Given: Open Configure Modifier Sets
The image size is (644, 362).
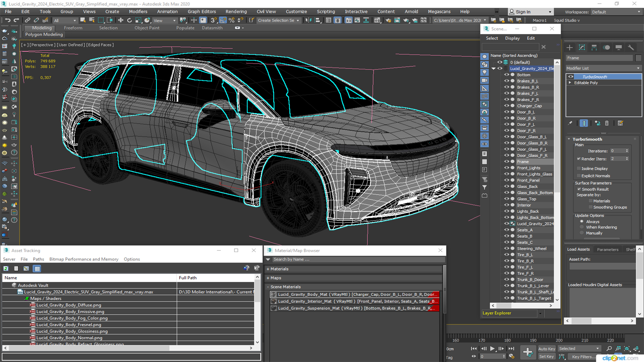Looking at the screenshot, I should click(x=621, y=123).
